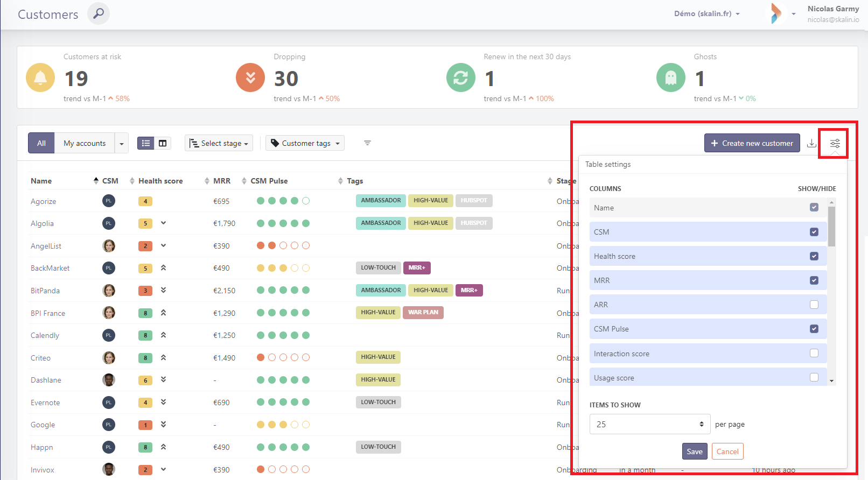The width and height of the screenshot is (868, 480).
Task: Click the Google CSM Pulse dots
Action: coord(283,425)
